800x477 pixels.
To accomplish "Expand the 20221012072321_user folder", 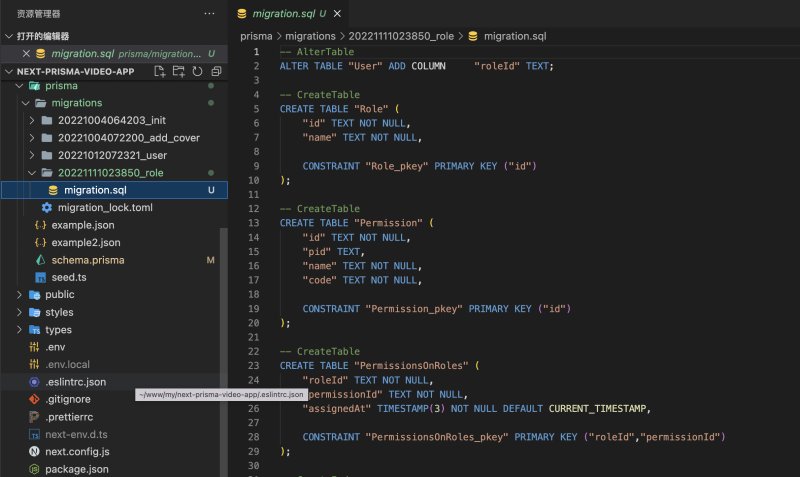I will [32, 155].
